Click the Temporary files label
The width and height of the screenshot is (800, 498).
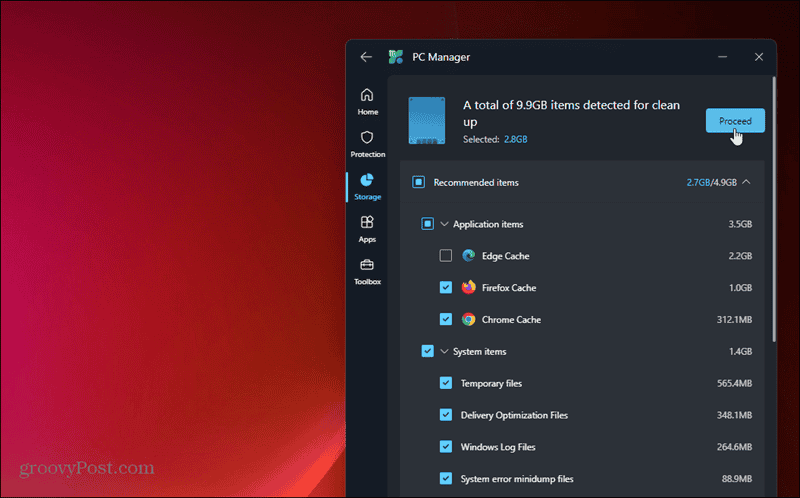coord(491,384)
